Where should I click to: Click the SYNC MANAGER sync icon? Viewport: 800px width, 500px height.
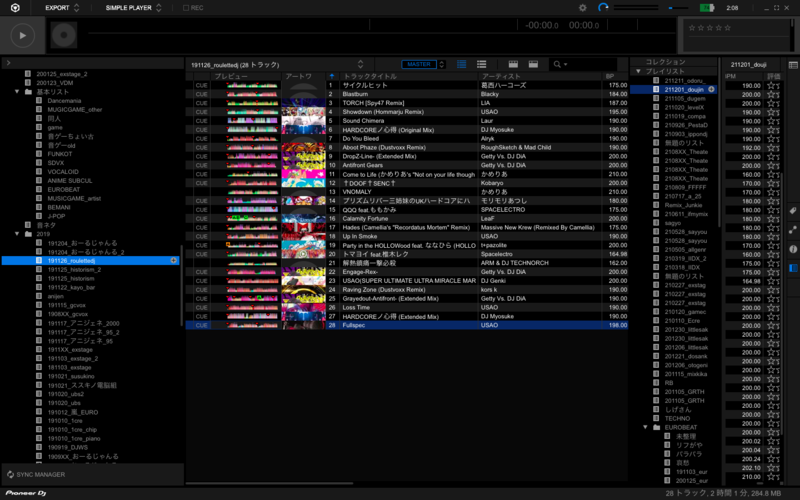pos(10,474)
